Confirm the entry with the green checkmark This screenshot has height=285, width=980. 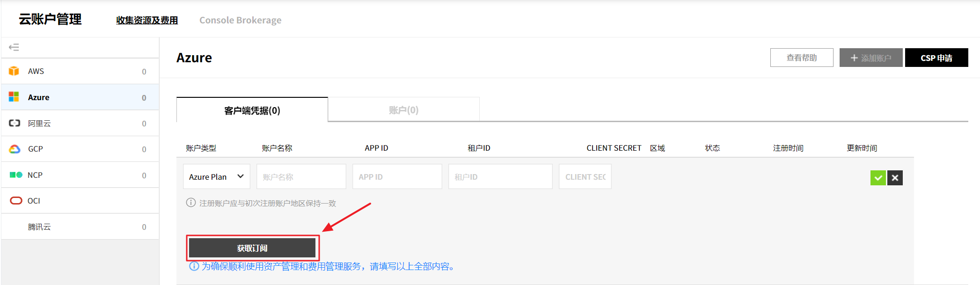[878, 178]
